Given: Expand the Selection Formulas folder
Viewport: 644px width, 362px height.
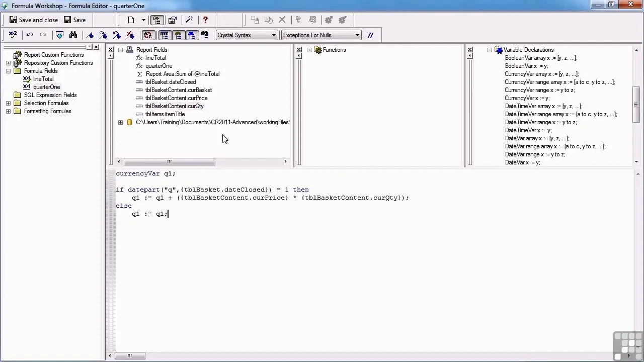Looking at the screenshot, I should [9, 103].
